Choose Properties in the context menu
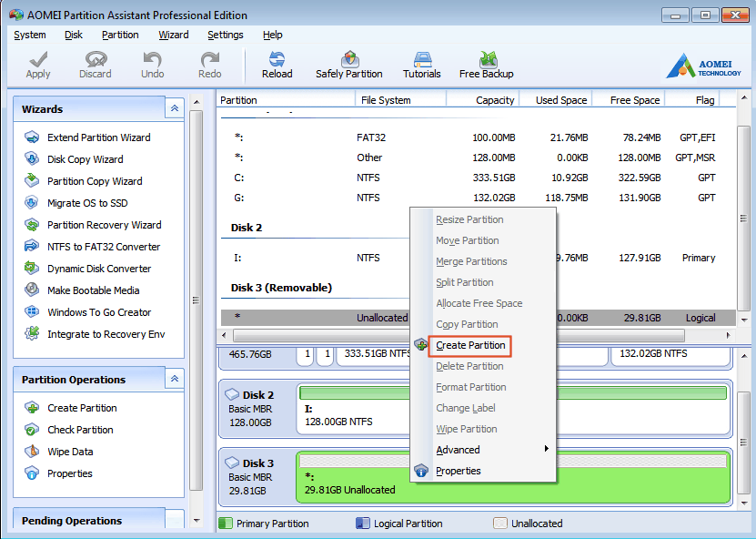This screenshot has width=756, height=539. point(458,471)
